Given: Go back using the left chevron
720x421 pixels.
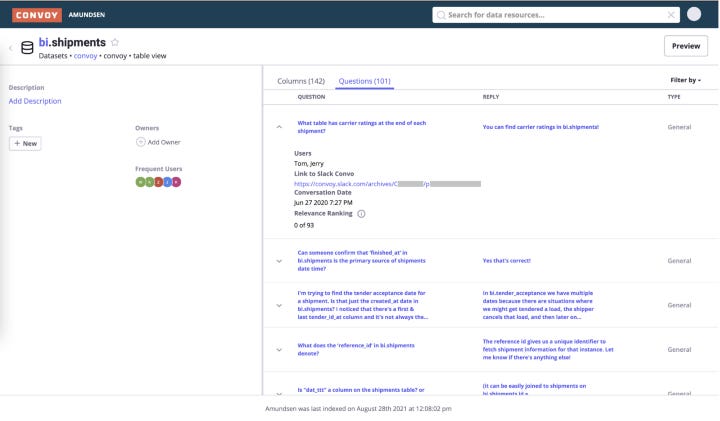Looking at the screenshot, I should [11, 47].
